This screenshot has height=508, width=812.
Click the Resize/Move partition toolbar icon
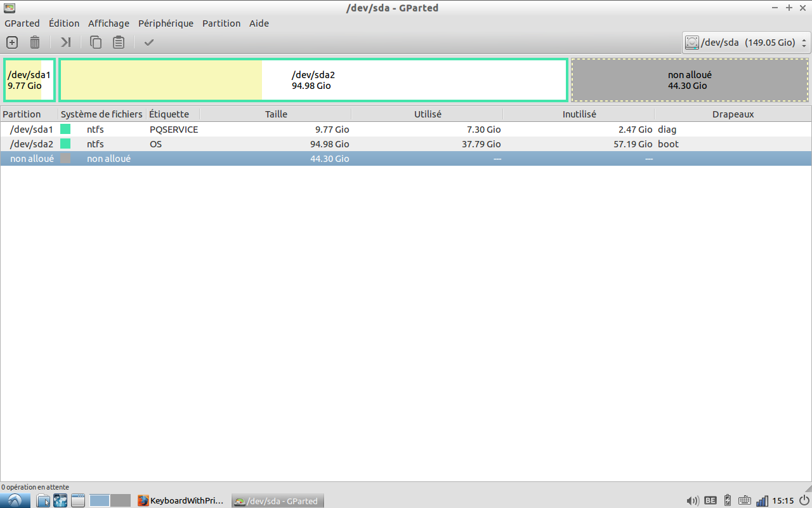[66, 43]
